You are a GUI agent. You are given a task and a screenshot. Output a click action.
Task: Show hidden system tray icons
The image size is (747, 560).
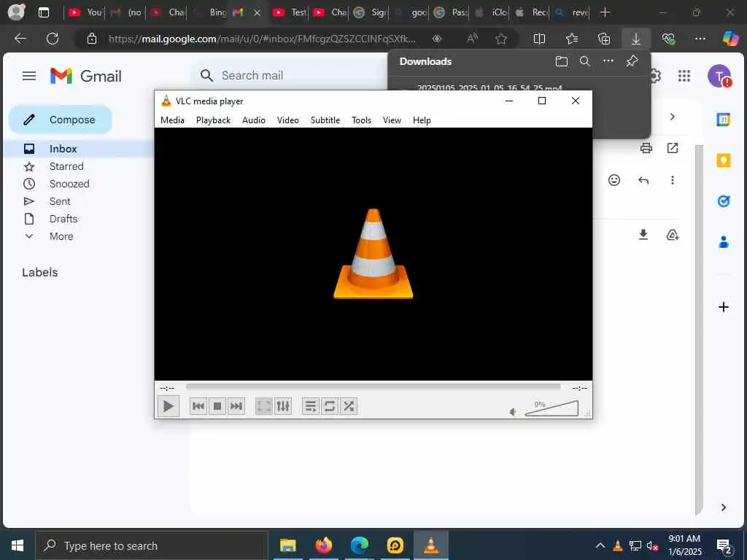[600, 545]
